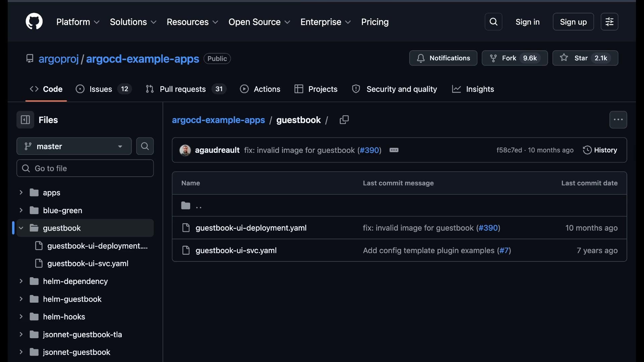
Task: Star the repository
Action: [585, 58]
